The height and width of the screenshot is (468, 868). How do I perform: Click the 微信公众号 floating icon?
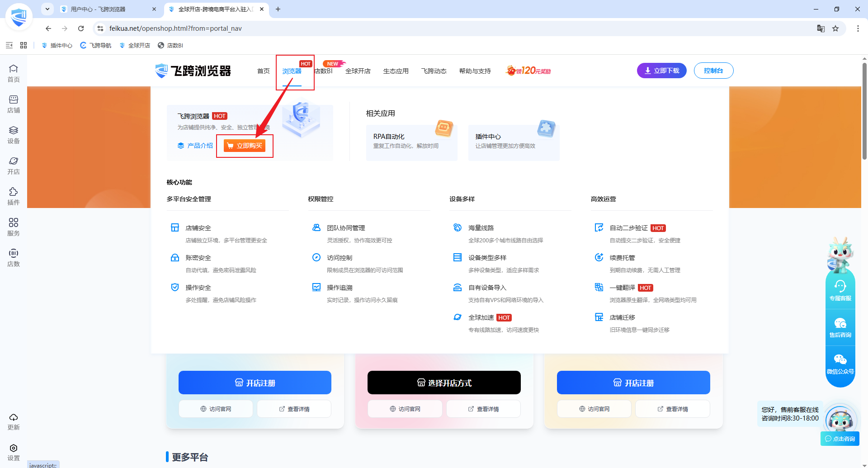[x=840, y=364]
